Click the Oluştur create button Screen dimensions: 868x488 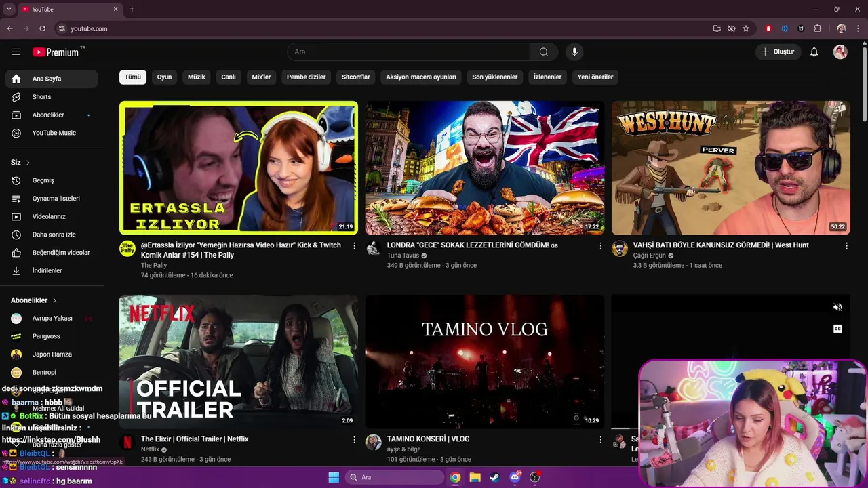point(778,52)
